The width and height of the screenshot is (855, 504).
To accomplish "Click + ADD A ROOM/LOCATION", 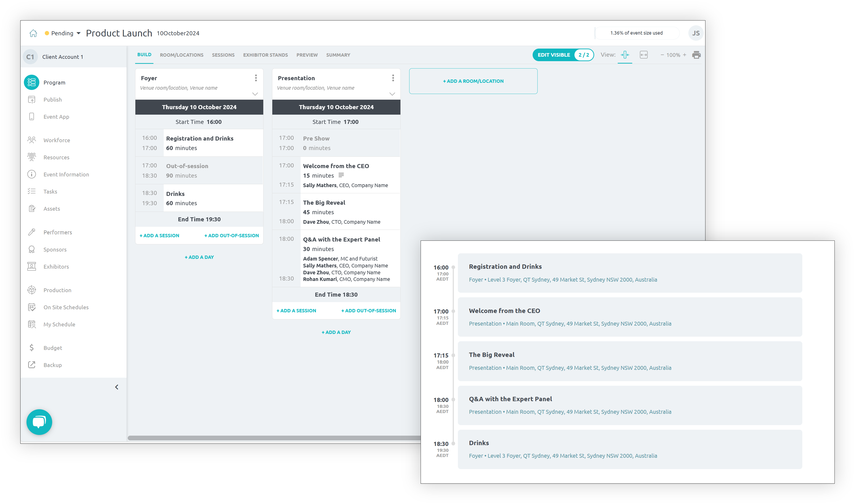I will [x=473, y=81].
